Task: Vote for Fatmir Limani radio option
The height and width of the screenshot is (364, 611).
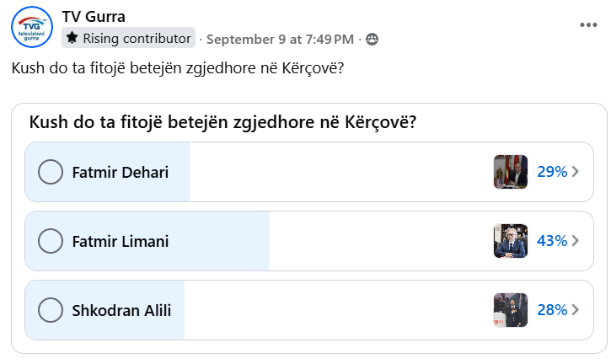Action: coord(51,241)
